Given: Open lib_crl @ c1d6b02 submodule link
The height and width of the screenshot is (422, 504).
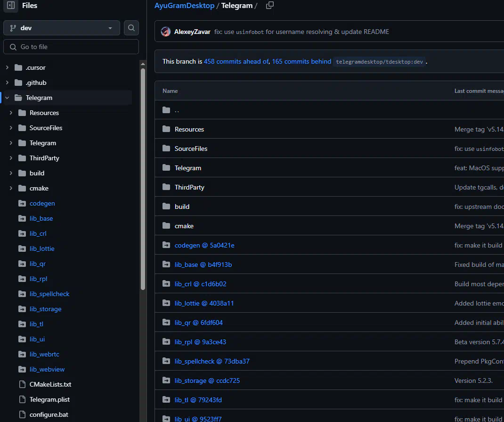Looking at the screenshot, I should (x=200, y=284).
